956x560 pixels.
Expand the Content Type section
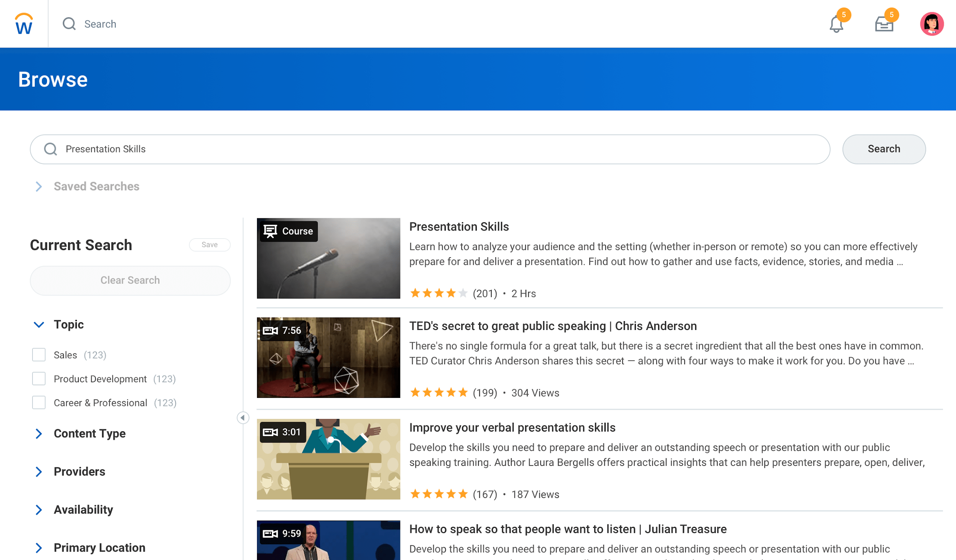pyautogui.click(x=39, y=433)
